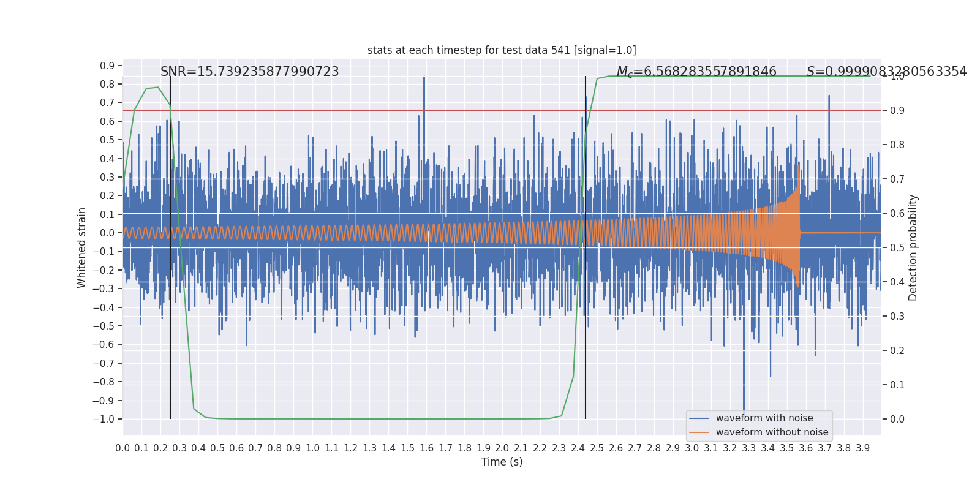Pick the blue line swatch in the legend
The image size is (980, 490).
click(x=699, y=418)
